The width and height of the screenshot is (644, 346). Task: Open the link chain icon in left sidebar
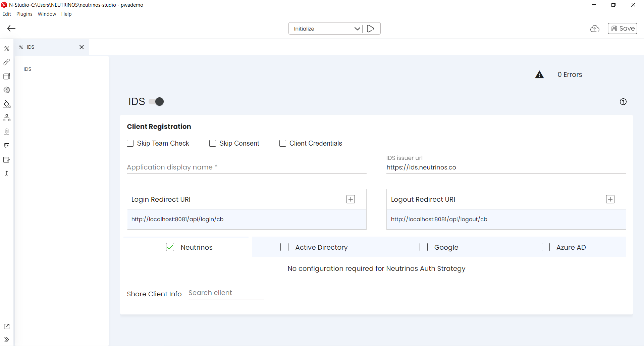click(7, 62)
